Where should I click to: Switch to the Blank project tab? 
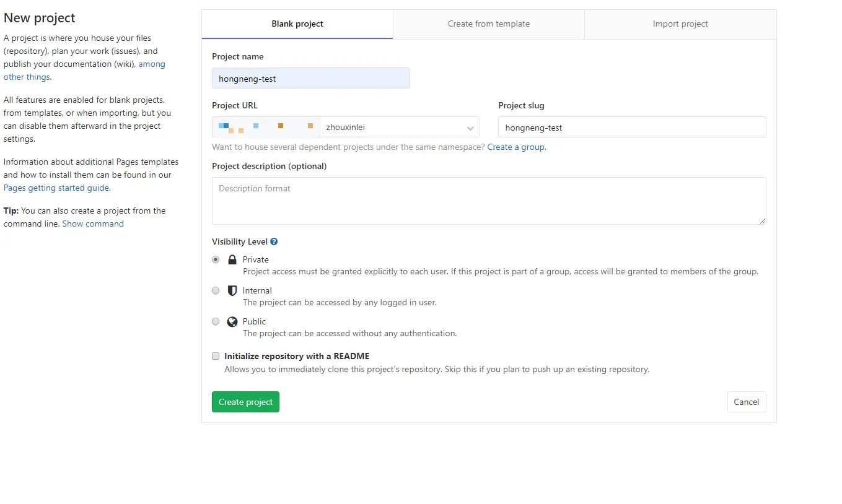297,24
